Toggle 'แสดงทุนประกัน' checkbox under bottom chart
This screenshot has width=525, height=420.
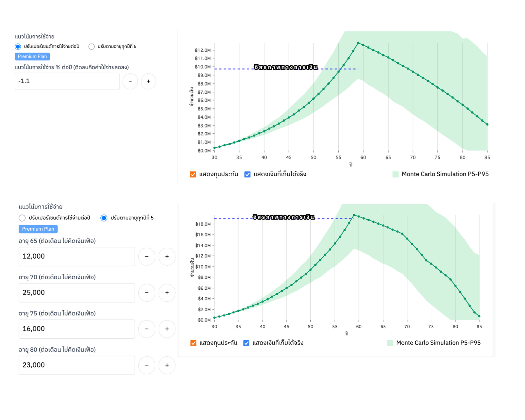[193, 343]
